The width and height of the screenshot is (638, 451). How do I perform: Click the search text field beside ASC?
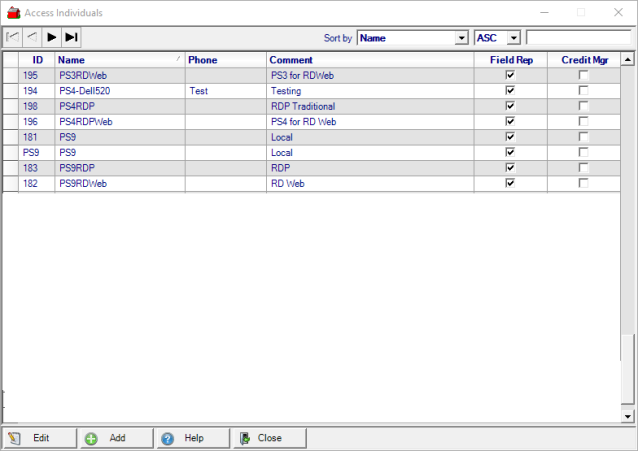point(578,38)
